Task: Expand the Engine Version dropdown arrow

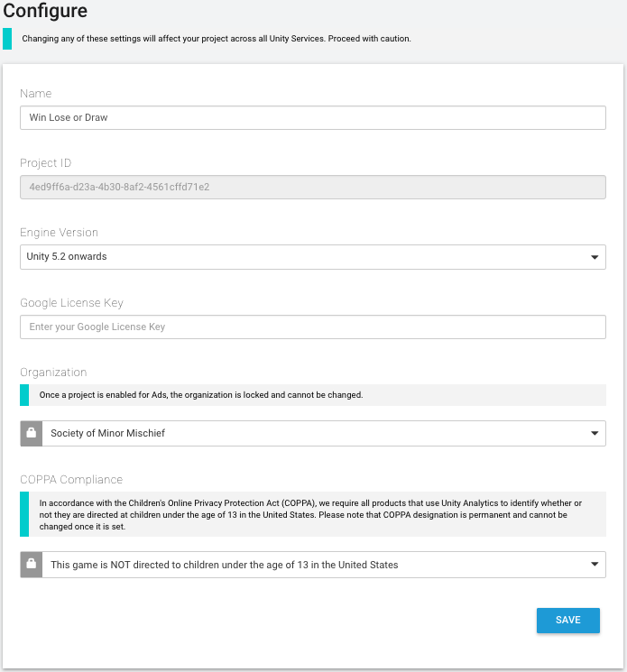Action: pyautogui.click(x=595, y=257)
